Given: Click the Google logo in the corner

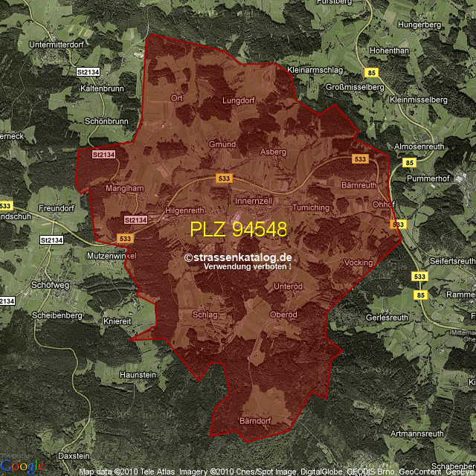Looking at the screenshot, I should click(22, 466).
